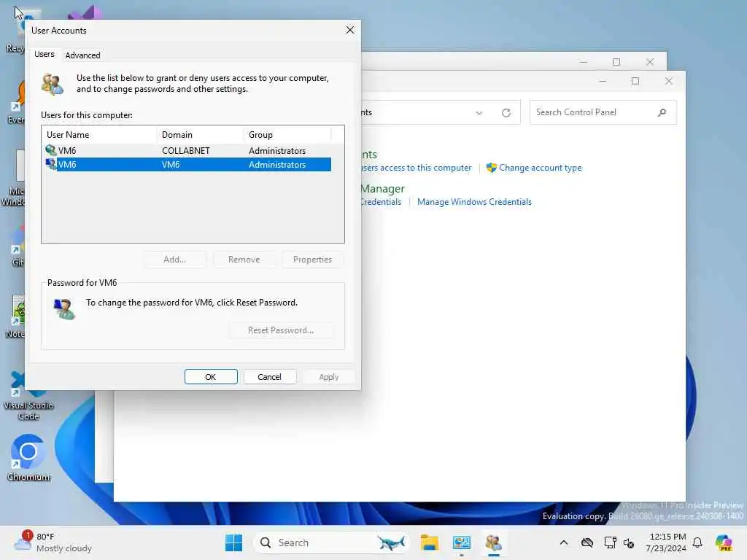The height and width of the screenshot is (560, 747).
Task: Open File Explorer from the taskbar
Action: point(429,542)
